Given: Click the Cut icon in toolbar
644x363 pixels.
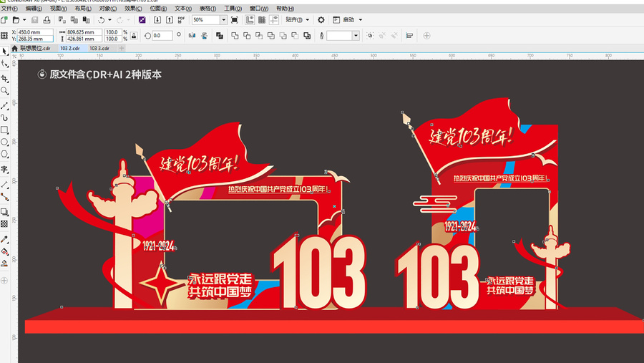Looking at the screenshot, I should [62, 20].
